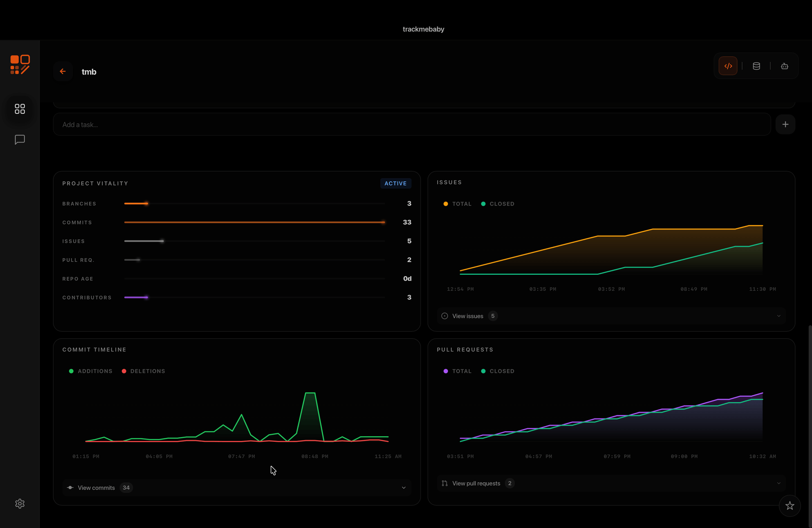Go back using the orange arrow icon

(63, 71)
